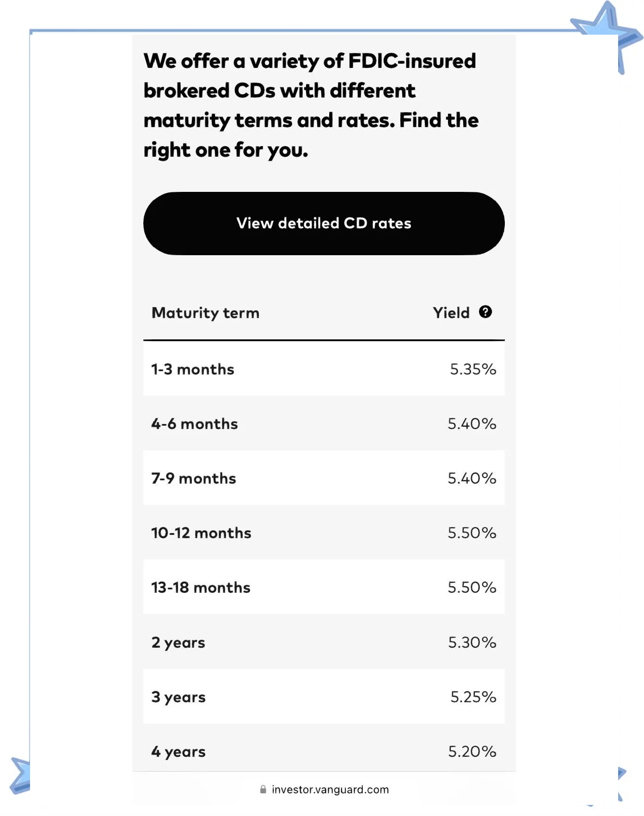Image resolution: width=644 pixels, height=816 pixels.
Task: Select the Maturity term column header
Action: (x=205, y=313)
